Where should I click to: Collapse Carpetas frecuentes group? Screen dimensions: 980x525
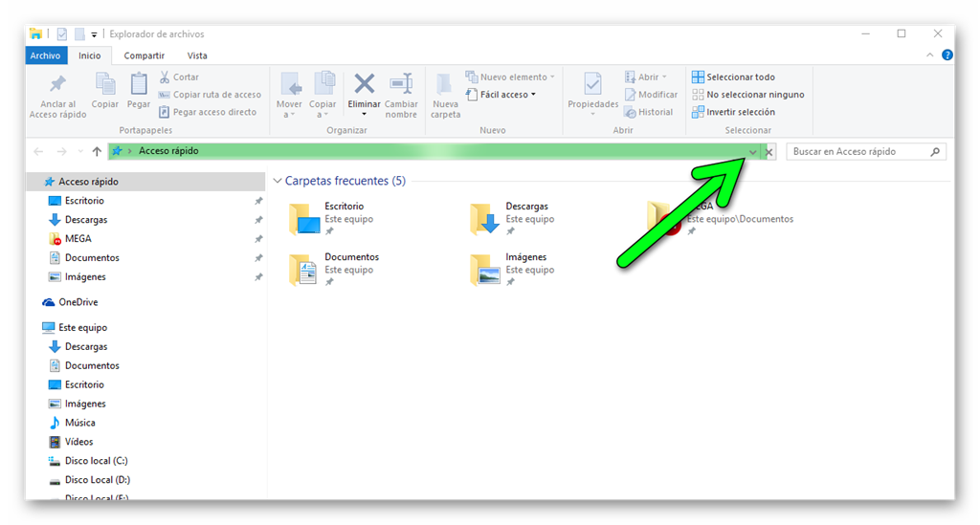[278, 181]
